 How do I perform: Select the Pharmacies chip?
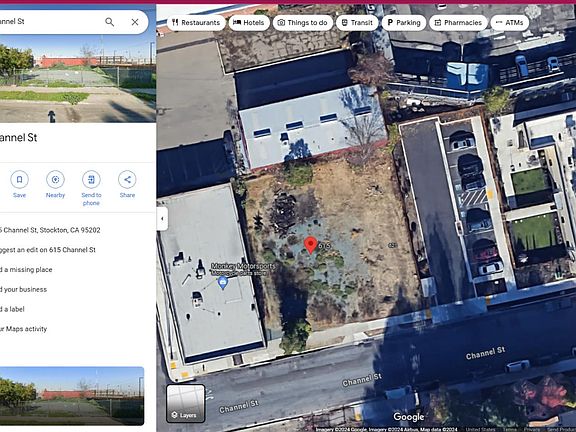coord(458,23)
